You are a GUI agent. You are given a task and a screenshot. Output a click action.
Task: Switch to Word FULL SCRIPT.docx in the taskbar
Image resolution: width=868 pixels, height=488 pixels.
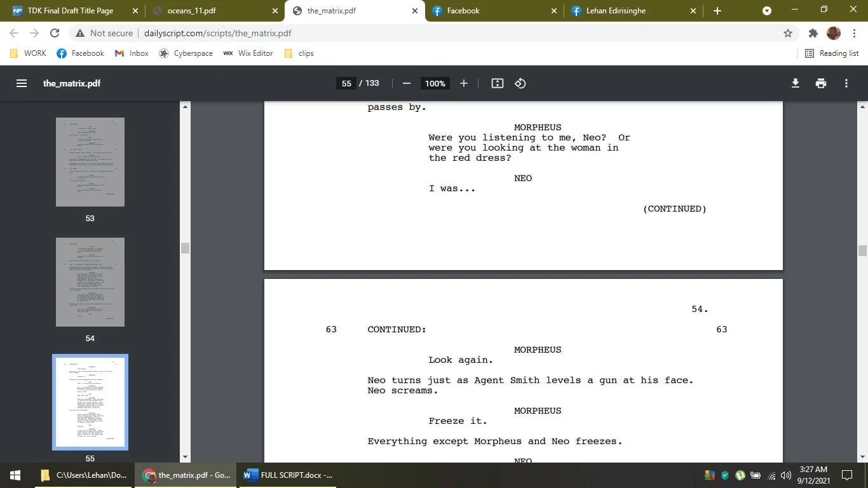pyautogui.click(x=289, y=475)
